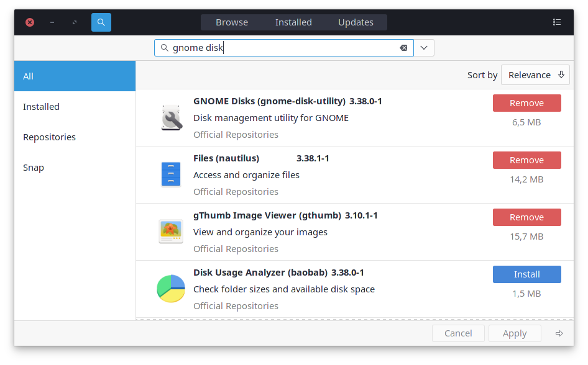Click the magnifier icon inside search field

point(164,48)
